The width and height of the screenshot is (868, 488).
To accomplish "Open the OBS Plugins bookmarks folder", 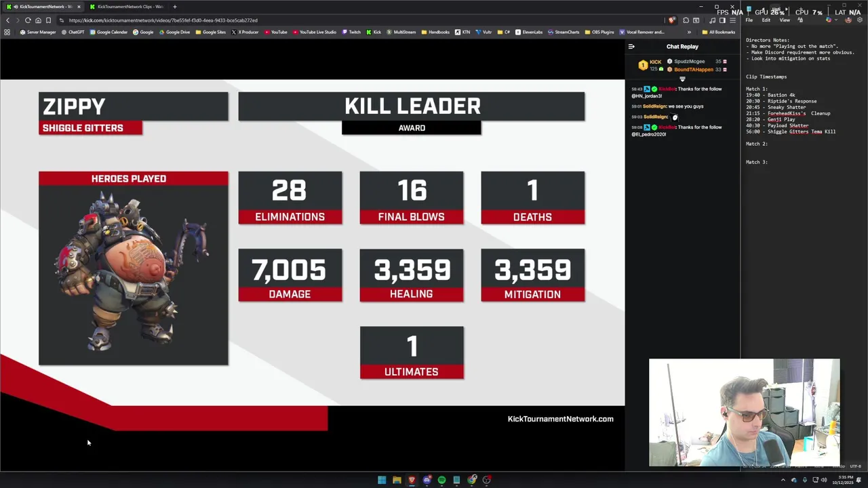I will pyautogui.click(x=599, y=32).
